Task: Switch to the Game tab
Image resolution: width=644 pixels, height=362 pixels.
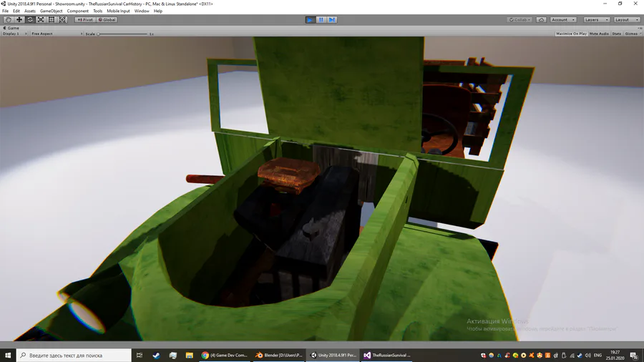Action: point(11,28)
